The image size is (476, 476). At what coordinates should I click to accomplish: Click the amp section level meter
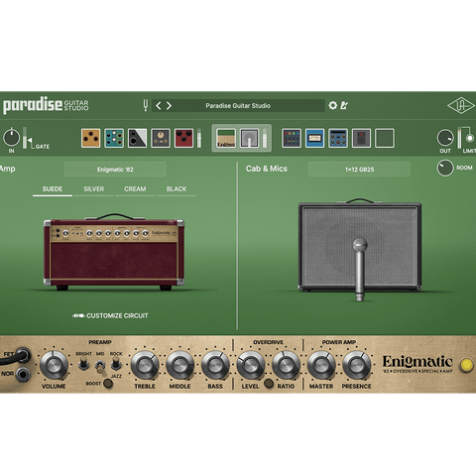(x=265, y=138)
